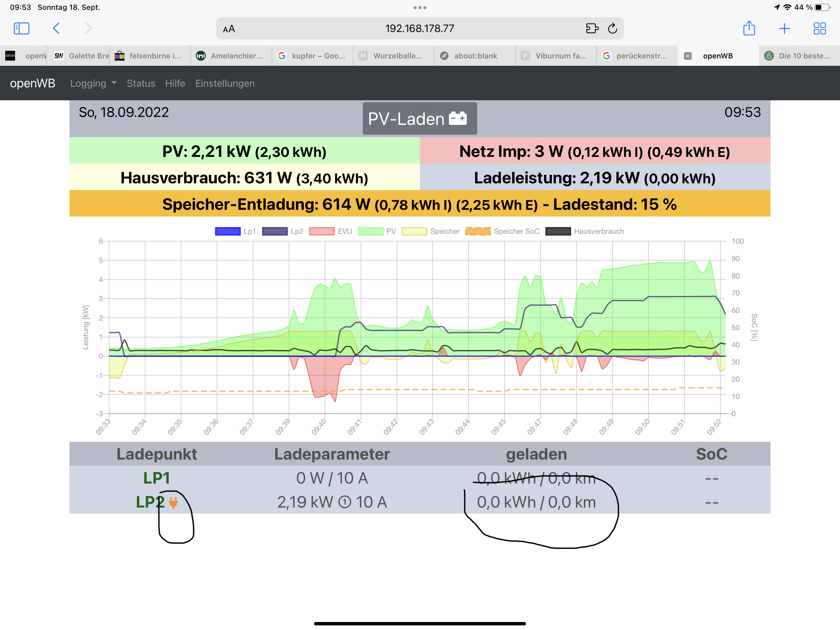Toggle the Lp1 dataset in chart legend
The width and height of the screenshot is (840, 630).
point(228,231)
